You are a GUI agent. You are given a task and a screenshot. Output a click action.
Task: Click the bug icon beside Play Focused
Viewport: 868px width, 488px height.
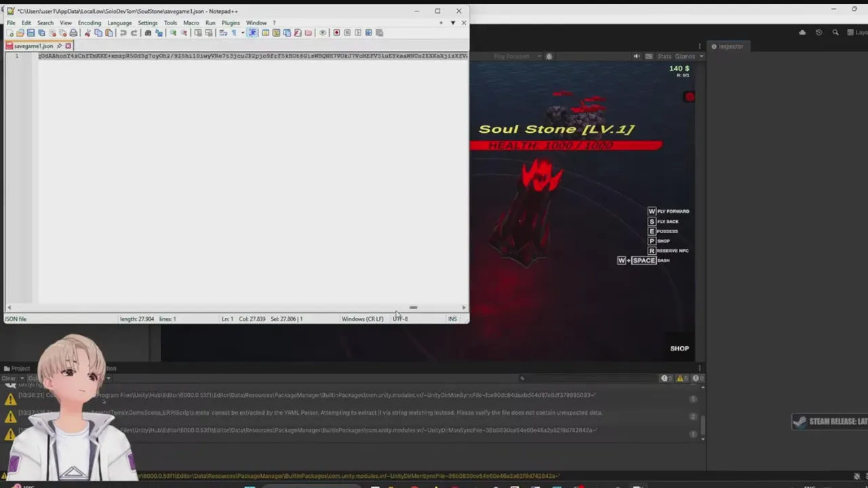(549, 56)
